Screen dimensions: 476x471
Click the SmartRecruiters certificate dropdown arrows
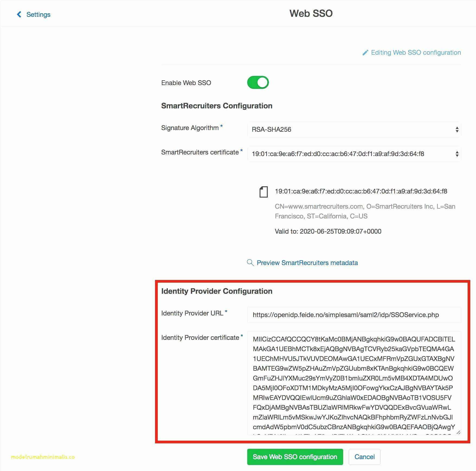point(457,154)
